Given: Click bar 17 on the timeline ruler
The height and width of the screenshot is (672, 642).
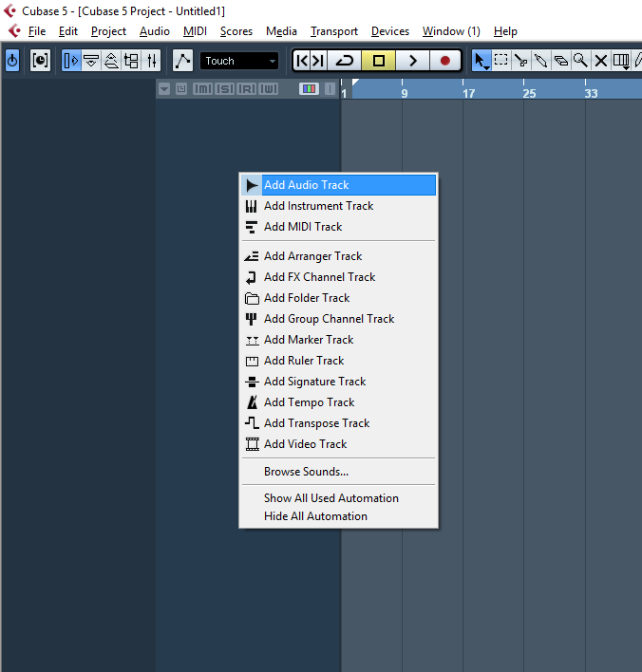Looking at the screenshot, I should 468,93.
